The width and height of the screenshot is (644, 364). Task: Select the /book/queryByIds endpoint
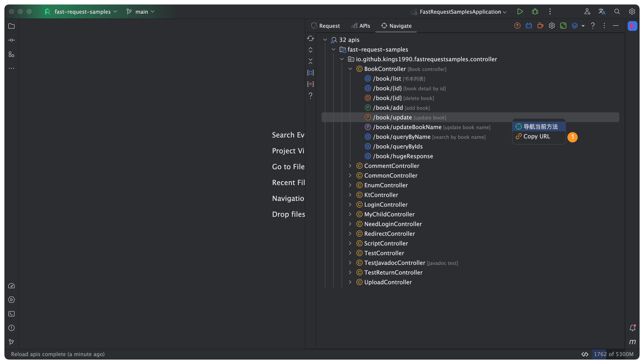[398, 147]
